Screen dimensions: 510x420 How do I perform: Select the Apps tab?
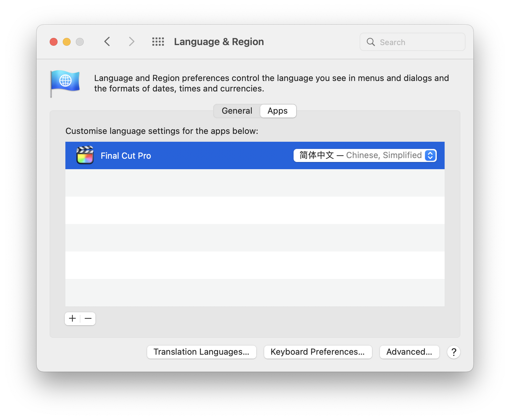point(278,111)
